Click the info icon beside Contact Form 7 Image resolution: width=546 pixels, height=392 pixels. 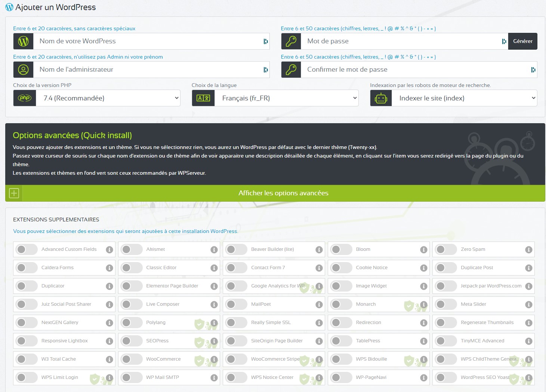click(x=319, y=268)
